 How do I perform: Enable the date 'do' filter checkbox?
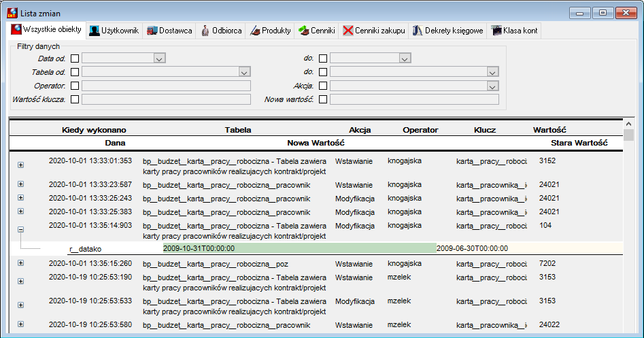[x=323, y=58]
